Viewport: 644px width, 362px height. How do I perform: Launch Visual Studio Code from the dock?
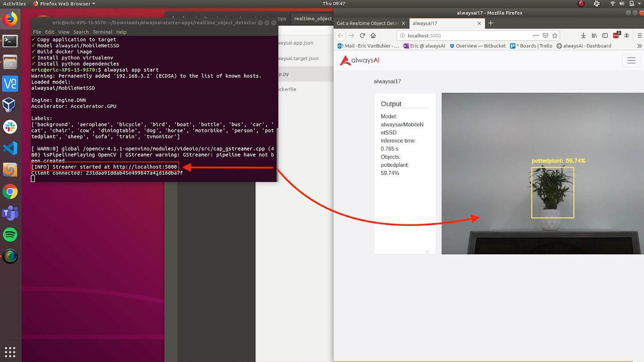coord(10,148)
